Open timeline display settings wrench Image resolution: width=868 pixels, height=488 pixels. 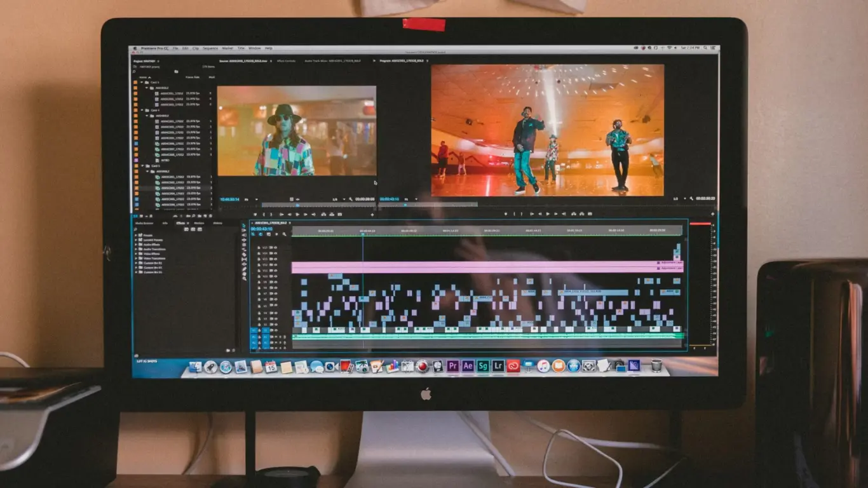[284, 234]
